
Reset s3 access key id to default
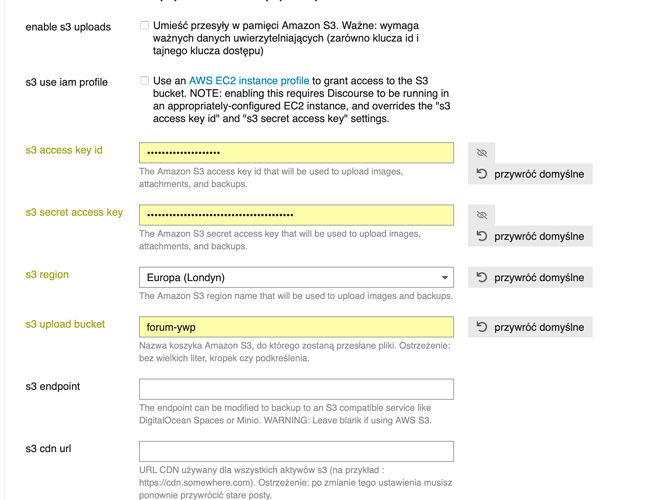(530, 174)
